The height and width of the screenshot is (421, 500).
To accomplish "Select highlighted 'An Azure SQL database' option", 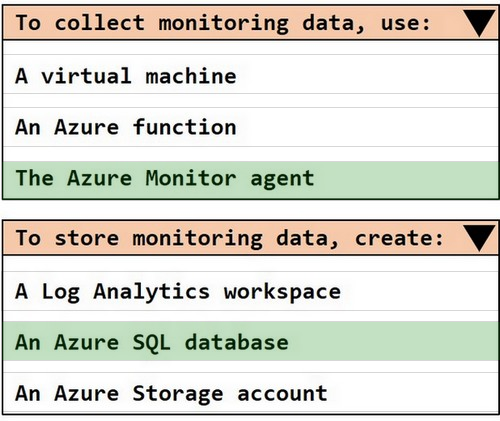I will coord(251,341).
